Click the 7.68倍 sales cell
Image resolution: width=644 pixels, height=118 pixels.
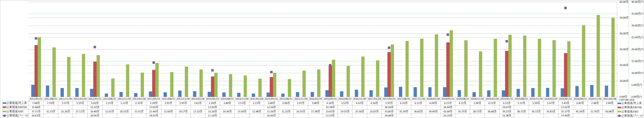click(36, 103)
